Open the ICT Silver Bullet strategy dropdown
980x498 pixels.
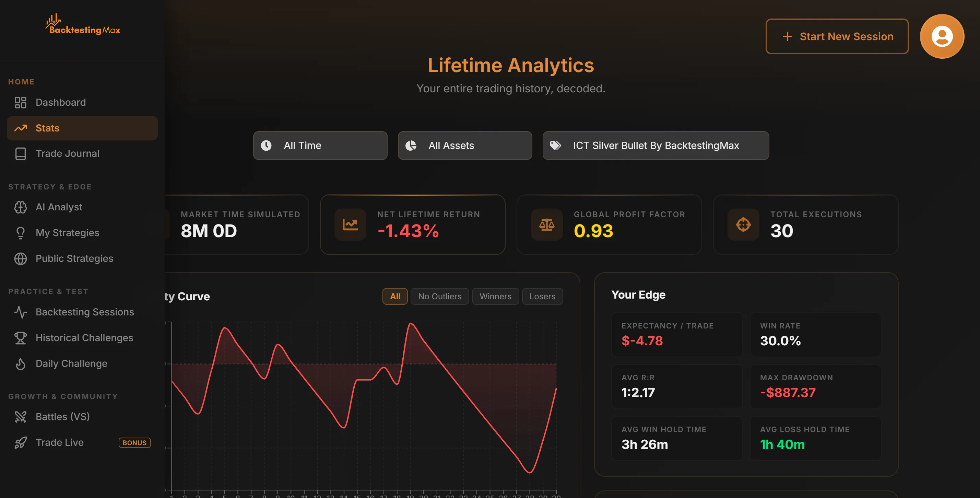click(x=656, y=146)
